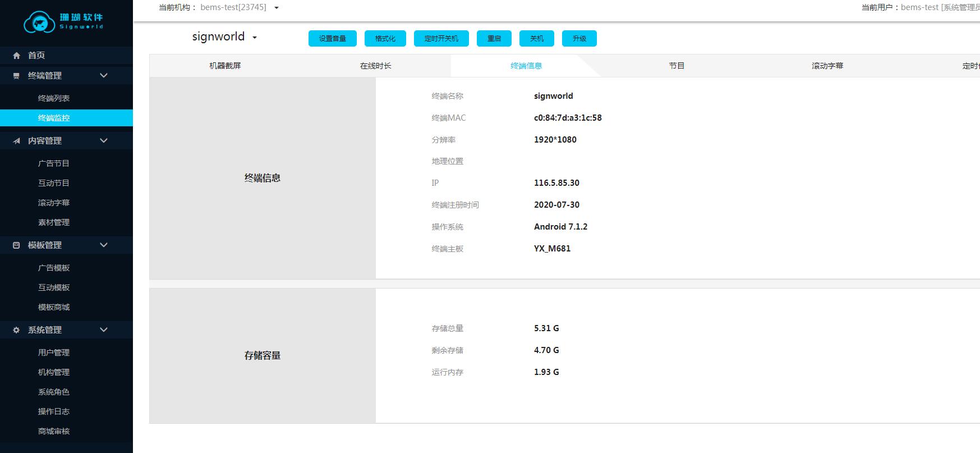Image resolution: width=980 pixels, height=453 pixels.
Task: Click the 定时开关机 button
Action: [441, 39]
